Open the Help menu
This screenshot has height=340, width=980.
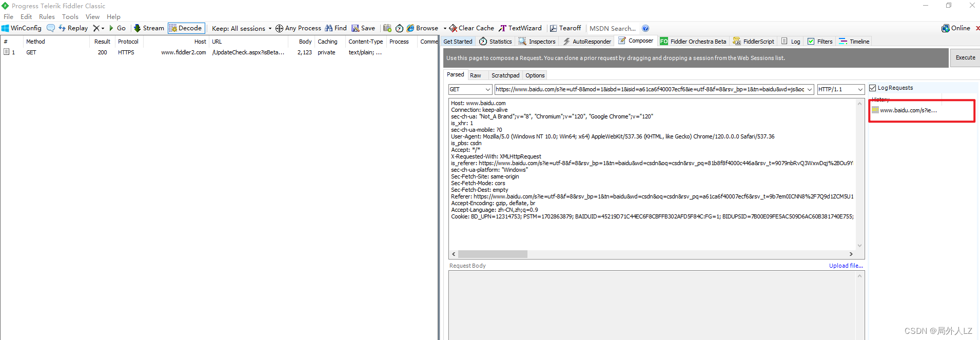click(x=113, y=17)
